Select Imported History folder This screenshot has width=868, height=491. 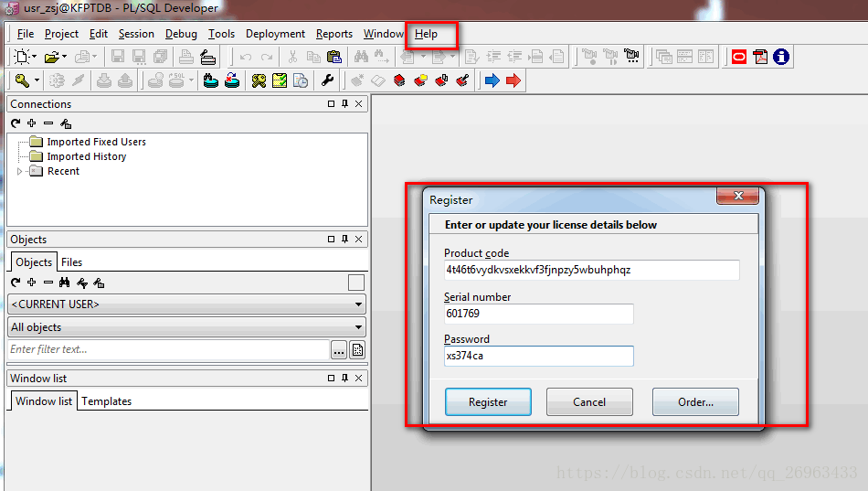(87, 157)
